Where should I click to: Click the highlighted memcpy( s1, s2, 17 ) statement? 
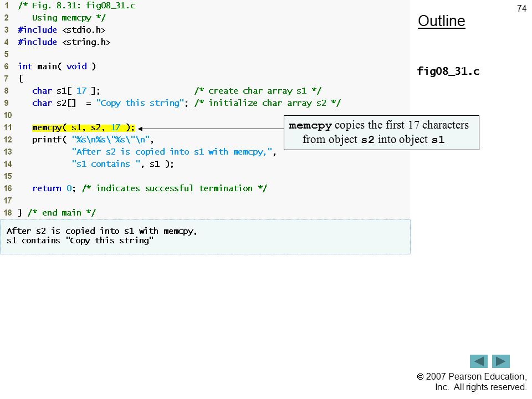(84, 127)
